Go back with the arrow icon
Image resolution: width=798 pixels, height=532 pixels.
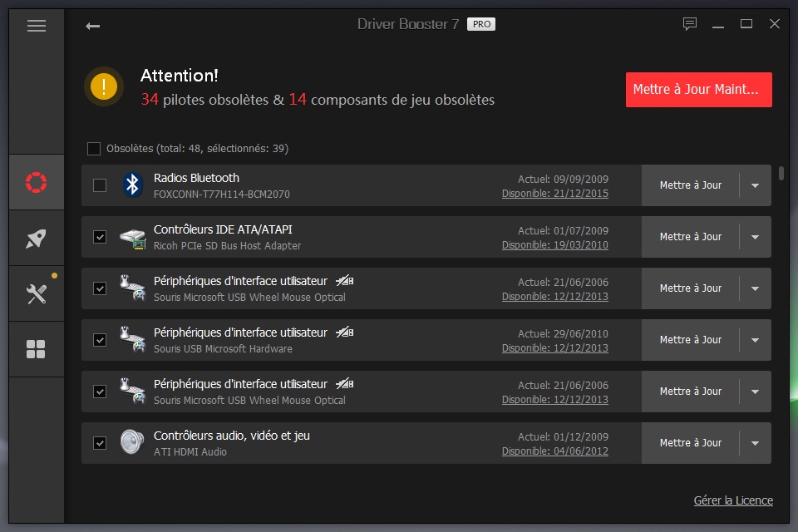(92, 26)
